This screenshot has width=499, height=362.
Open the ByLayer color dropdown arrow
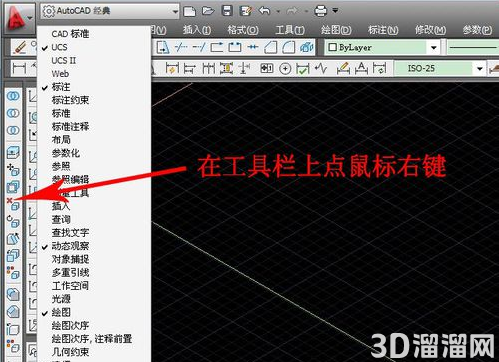[434, 48]
